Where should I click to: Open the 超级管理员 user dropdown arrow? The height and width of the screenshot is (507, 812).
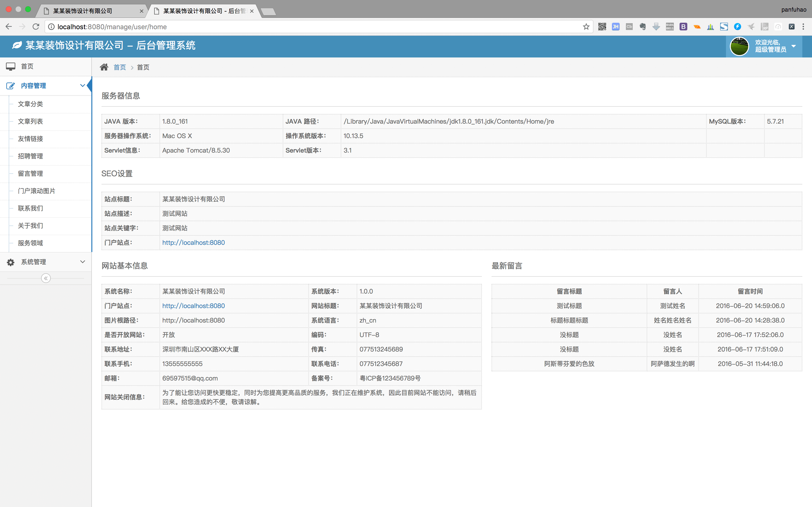click(x=794, y=46)
